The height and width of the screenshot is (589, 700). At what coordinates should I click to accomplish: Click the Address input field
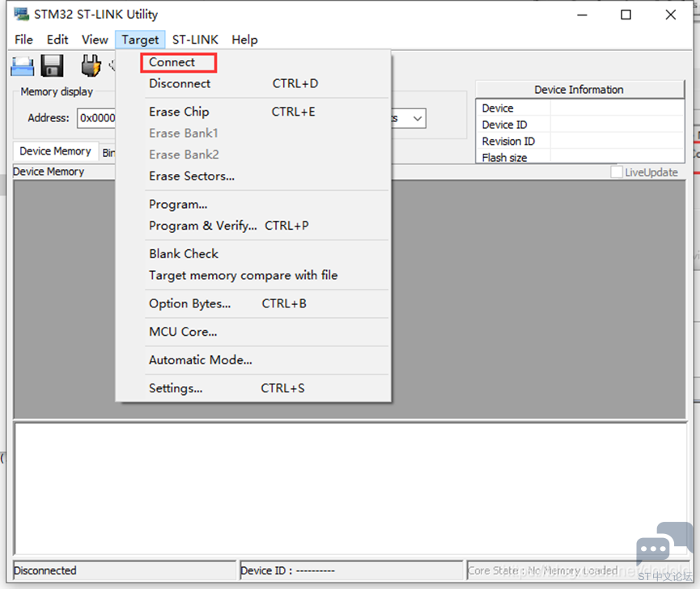96,118
